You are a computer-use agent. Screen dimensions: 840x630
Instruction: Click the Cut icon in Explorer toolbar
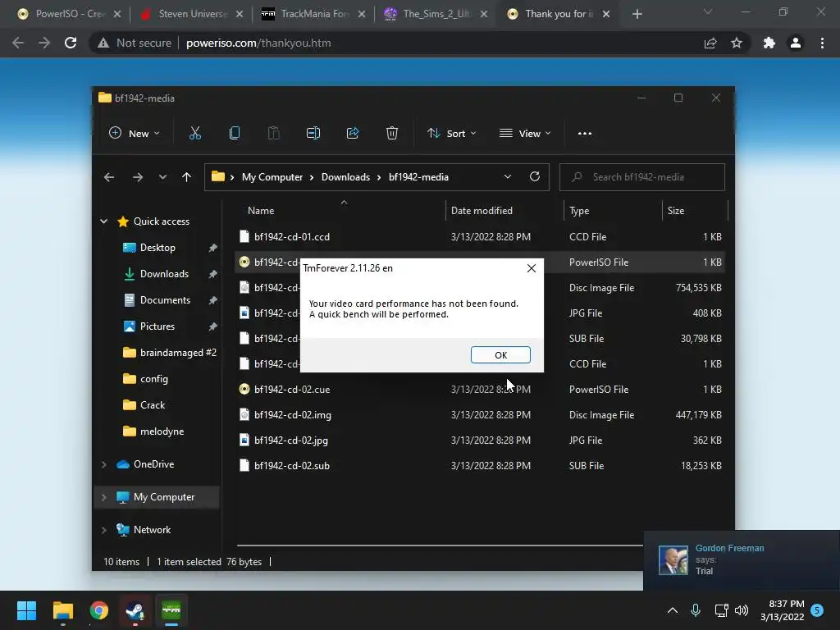pyautogui.click(x=195, y=134)
